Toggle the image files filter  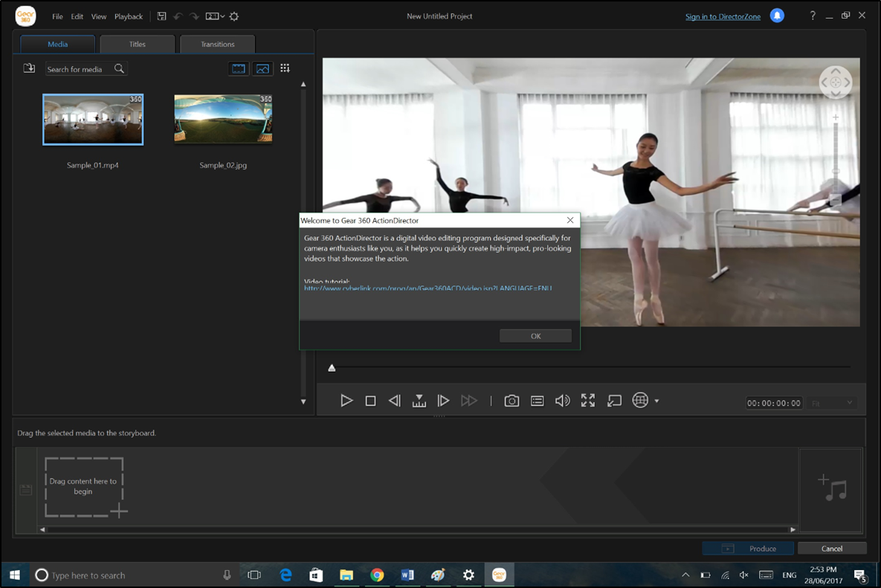[262, 68]
